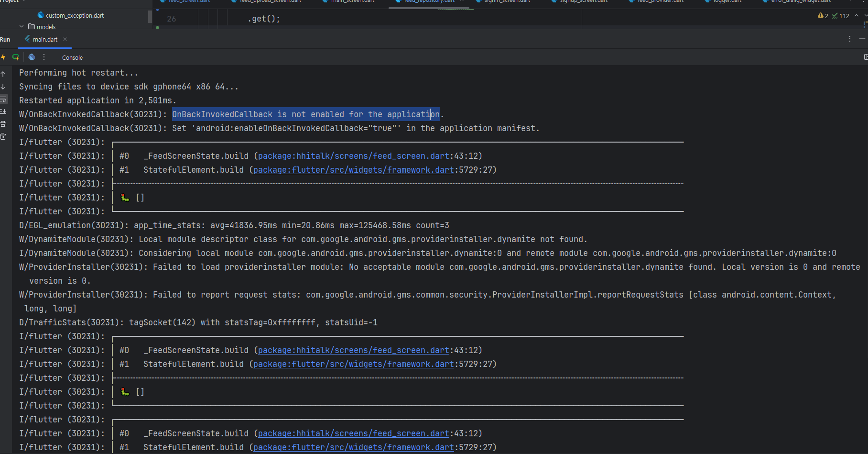Viewport: 868px width, 454px height.
Task: Click the warnings count indicator in editor
Action: [x=823, y=16]
